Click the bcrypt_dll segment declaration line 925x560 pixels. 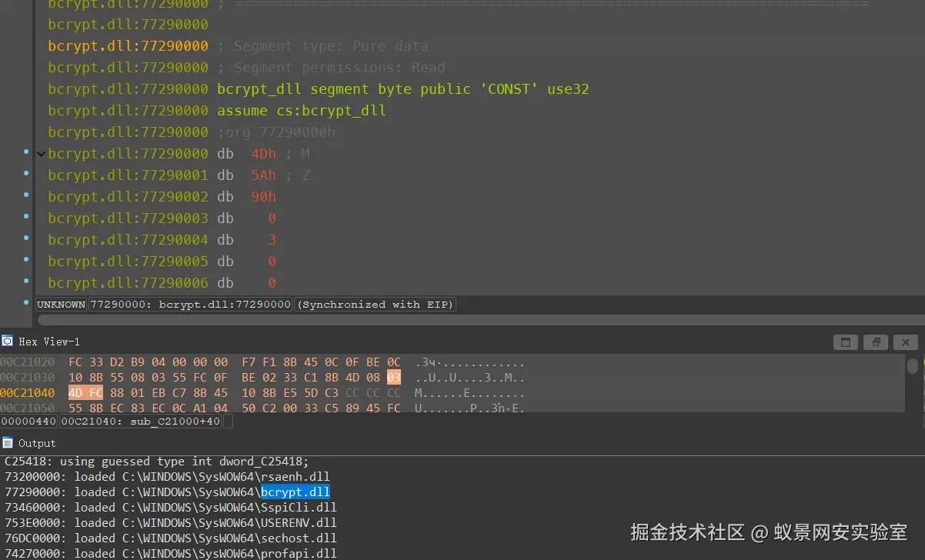(403, 89)
